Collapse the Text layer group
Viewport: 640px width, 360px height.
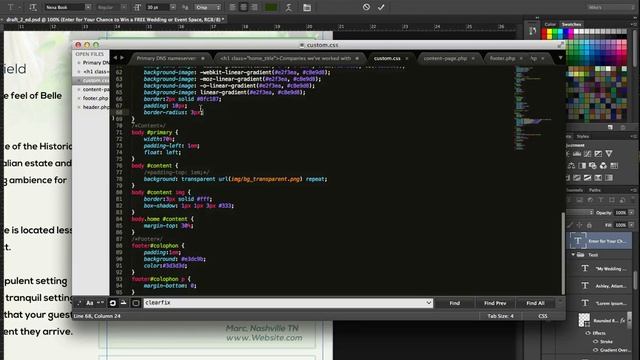(573, 255)
